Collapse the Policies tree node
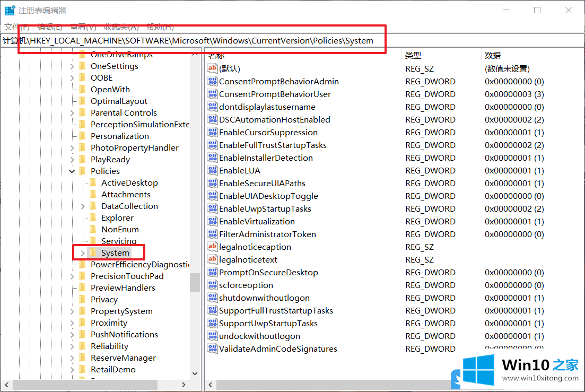 coord(72,171)
